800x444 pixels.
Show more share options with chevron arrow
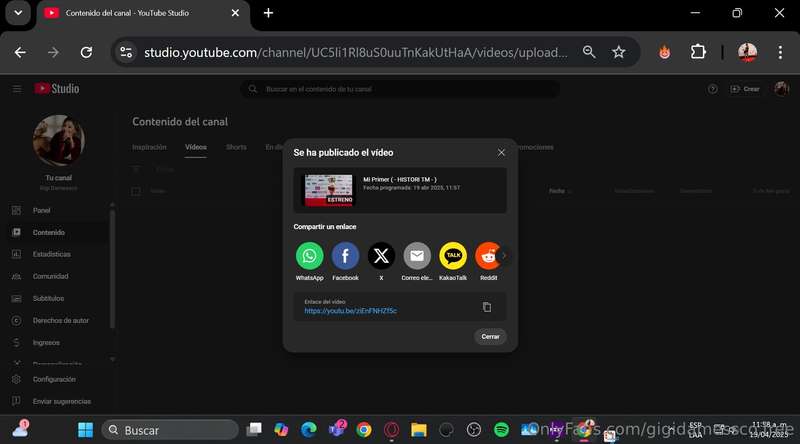[504, 256]
